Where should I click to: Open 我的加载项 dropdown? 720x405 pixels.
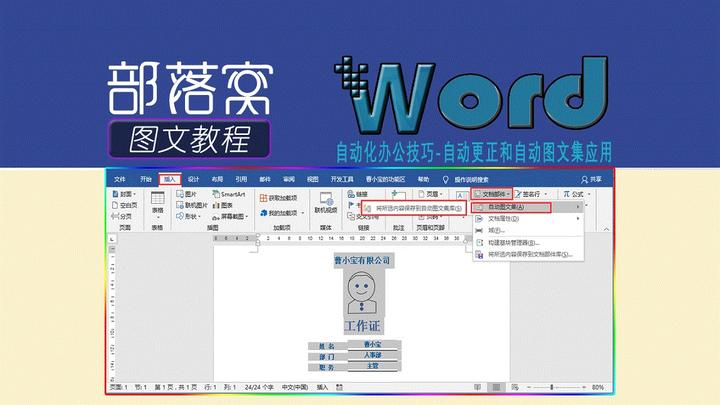(282, 213)
